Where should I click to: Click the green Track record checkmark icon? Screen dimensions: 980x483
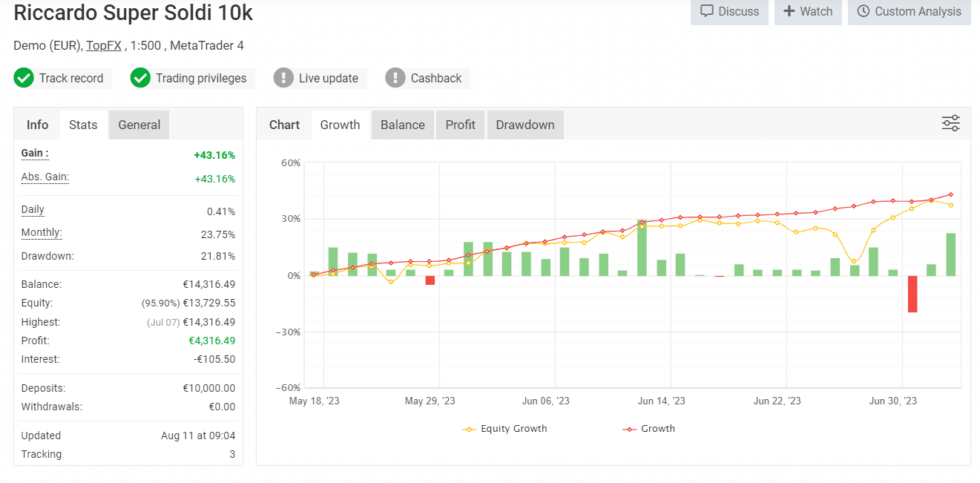(24, 78)
